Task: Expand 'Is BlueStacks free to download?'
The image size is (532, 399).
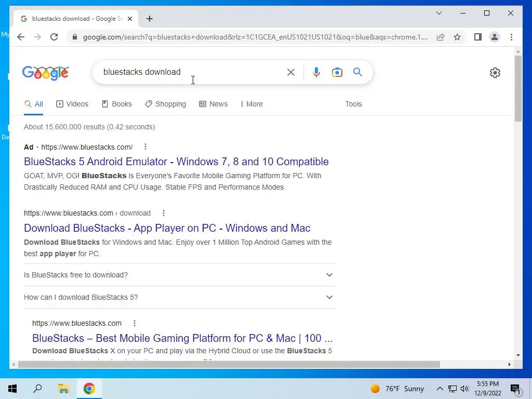Action: coord(179,275)
